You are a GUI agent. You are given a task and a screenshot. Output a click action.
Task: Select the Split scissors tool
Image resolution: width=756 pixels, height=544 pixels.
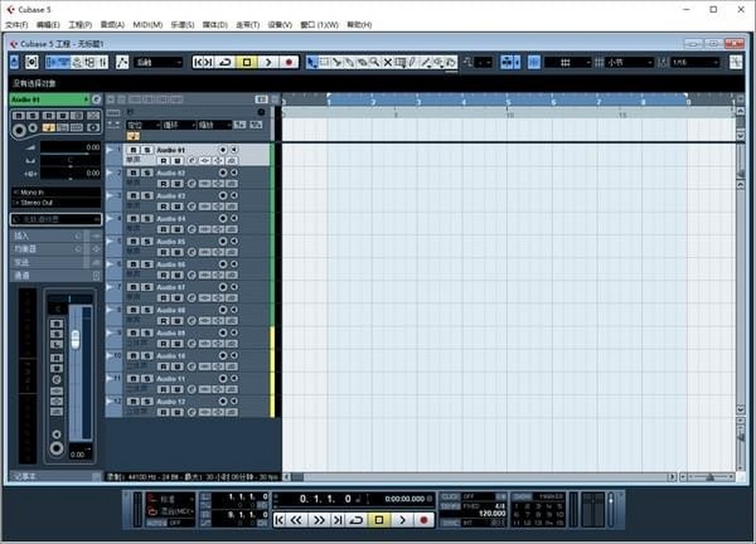coord(338,62)
